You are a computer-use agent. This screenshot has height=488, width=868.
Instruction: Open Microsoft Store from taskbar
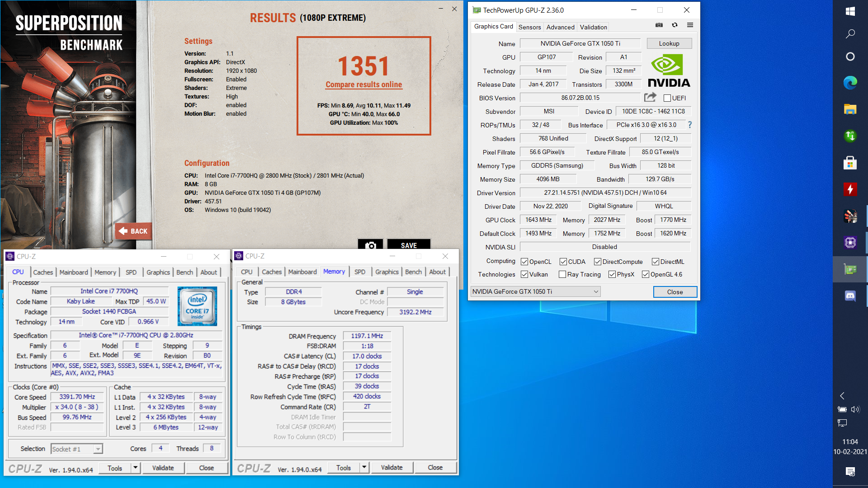[x=850, y=163]
